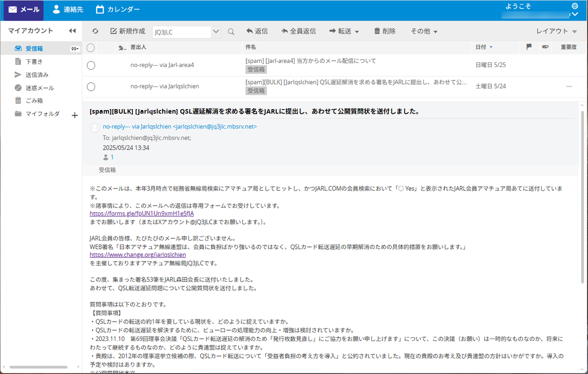The width and height of the screenshot is (588, 374).
Task: Compose a 新規作成 message
Action: (128, 31)
